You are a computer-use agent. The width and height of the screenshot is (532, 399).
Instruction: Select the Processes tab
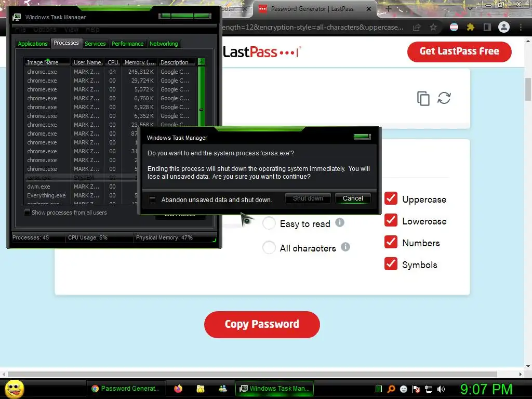tap(66, 43)
